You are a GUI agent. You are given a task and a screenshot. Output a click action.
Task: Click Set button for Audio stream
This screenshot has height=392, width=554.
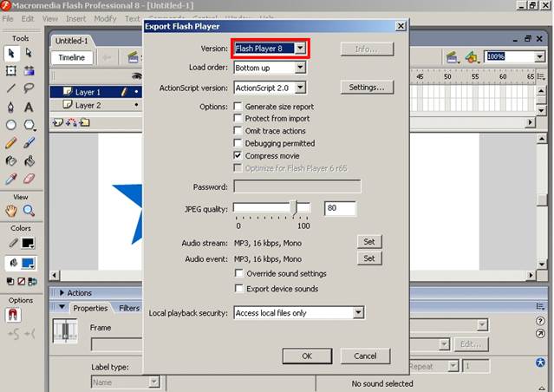pos(369,242)
